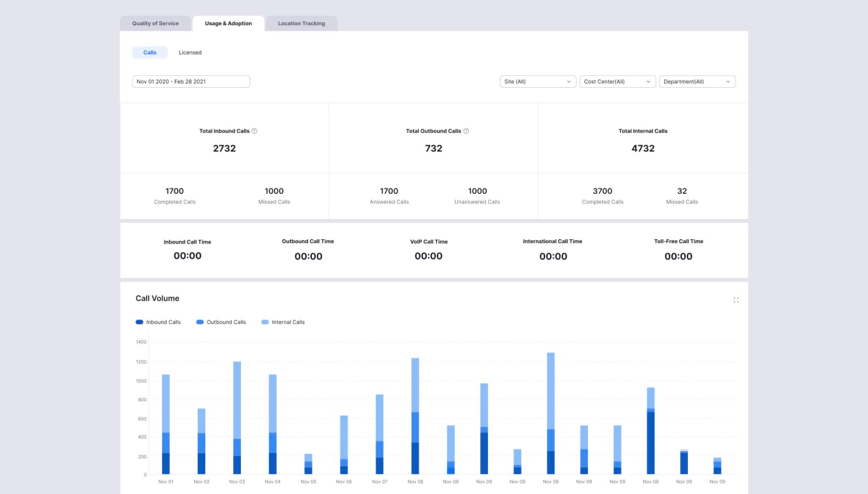This screenshot has width=868, height=494.
Task: Click the Total Inbound Calls help icon
Action: click(254, 131)
